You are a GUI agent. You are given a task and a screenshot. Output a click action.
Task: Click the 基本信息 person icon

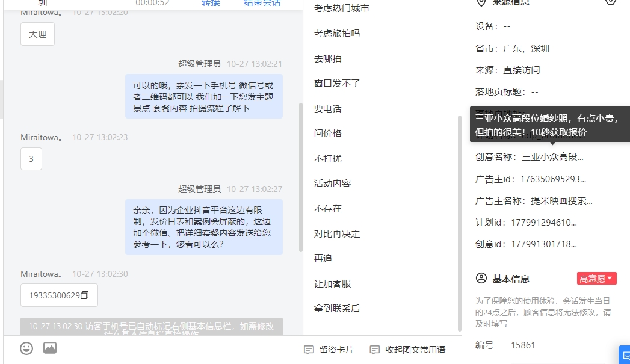tap(481, 278)
